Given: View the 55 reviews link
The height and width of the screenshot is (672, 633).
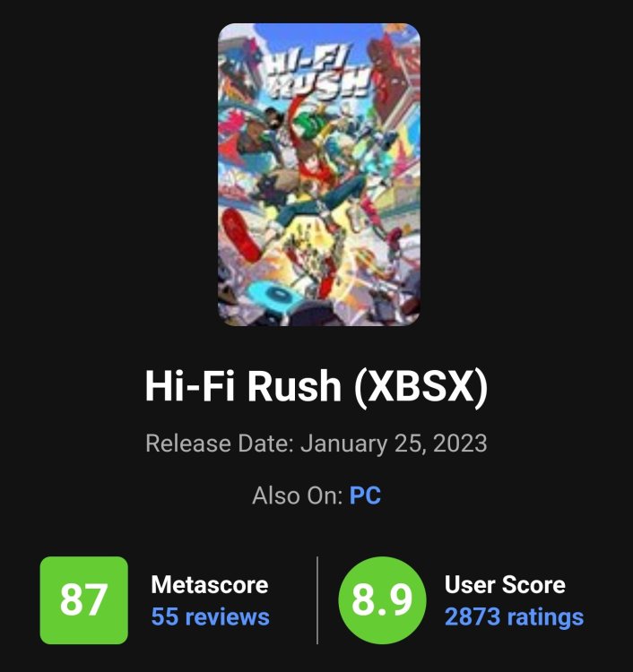Looking at the screenshot, I should point(210,616).
